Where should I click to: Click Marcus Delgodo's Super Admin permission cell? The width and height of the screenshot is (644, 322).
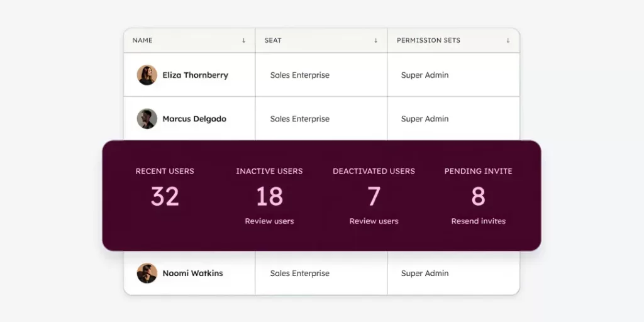(x=425, y=119)
